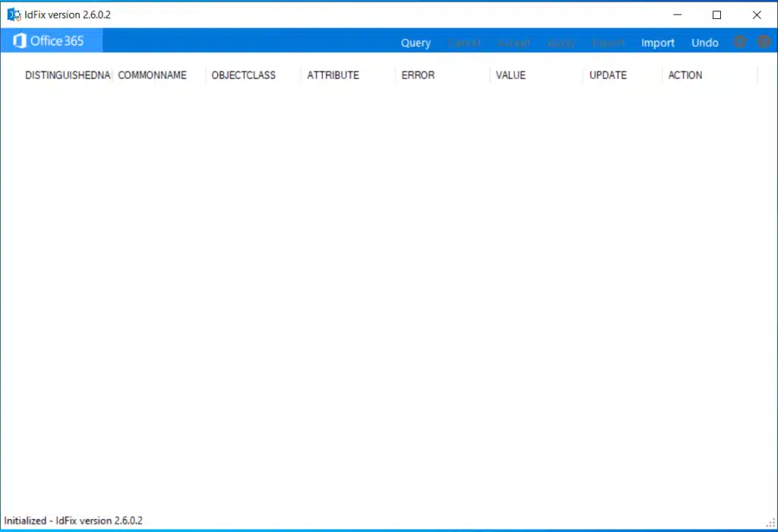Sort the grid by ERROR column

pos(418,75)
